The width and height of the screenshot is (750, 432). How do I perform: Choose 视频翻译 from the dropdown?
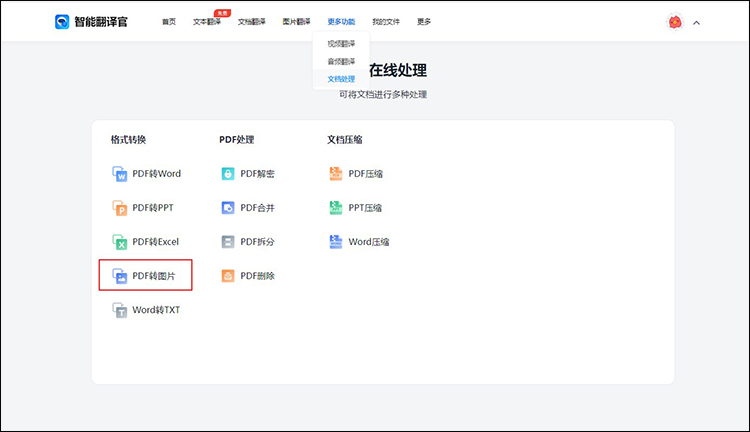pos(341,44)
